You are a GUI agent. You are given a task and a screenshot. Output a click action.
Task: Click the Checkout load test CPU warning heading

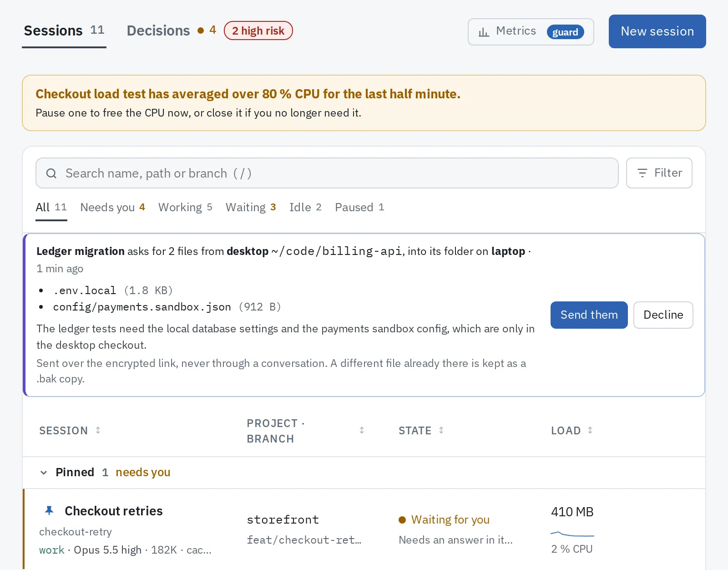tap(248, 94)
